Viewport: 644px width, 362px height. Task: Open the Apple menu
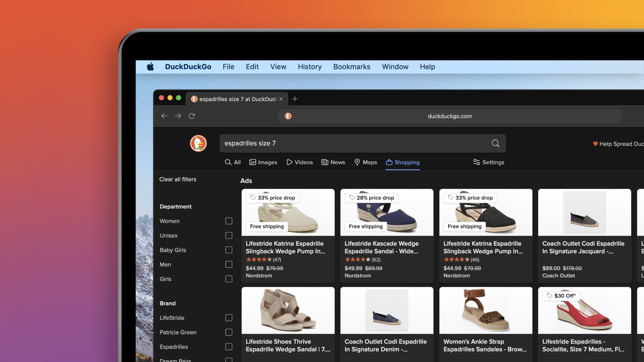tap(150, 67)
